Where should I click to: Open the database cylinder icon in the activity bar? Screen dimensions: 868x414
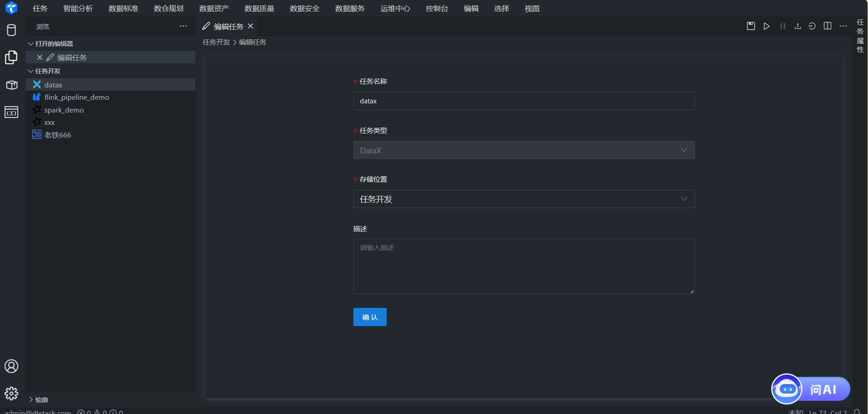(x=11, y=30)
